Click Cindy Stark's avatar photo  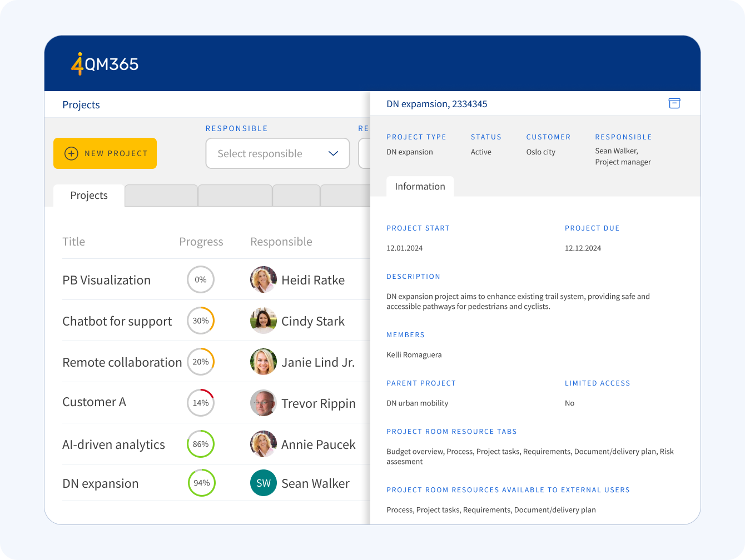(263, 321)
